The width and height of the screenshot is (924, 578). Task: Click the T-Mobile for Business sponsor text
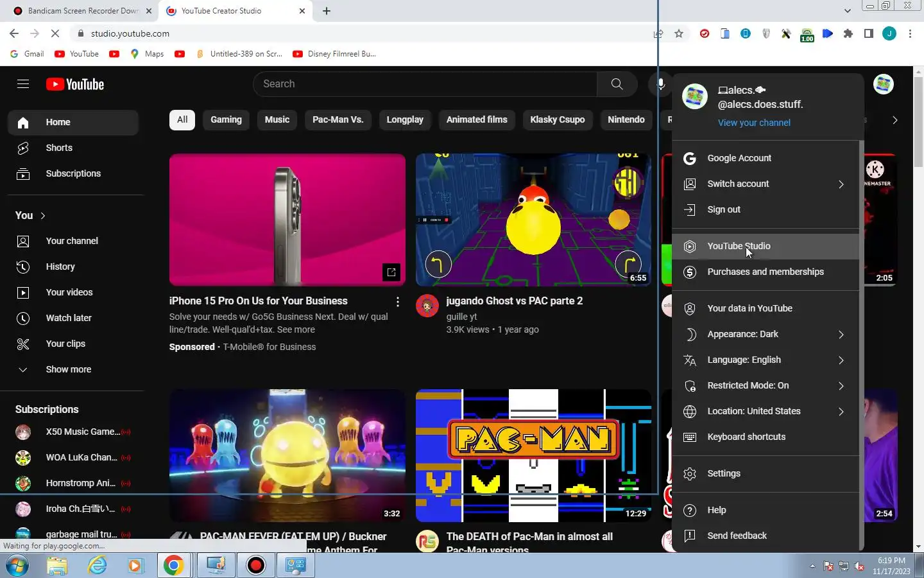click(269, 347)
